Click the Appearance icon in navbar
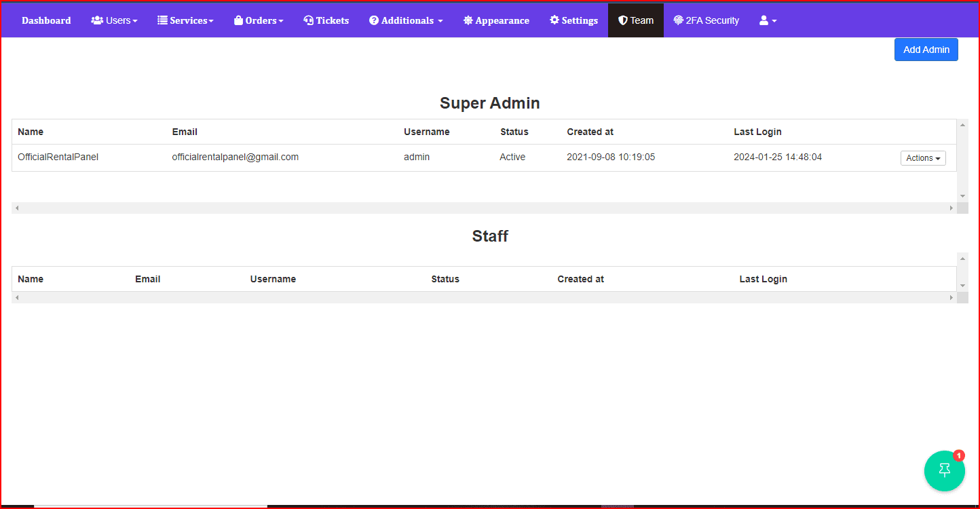This screenshot has height=509, width=980. click(x=468, y=20)
